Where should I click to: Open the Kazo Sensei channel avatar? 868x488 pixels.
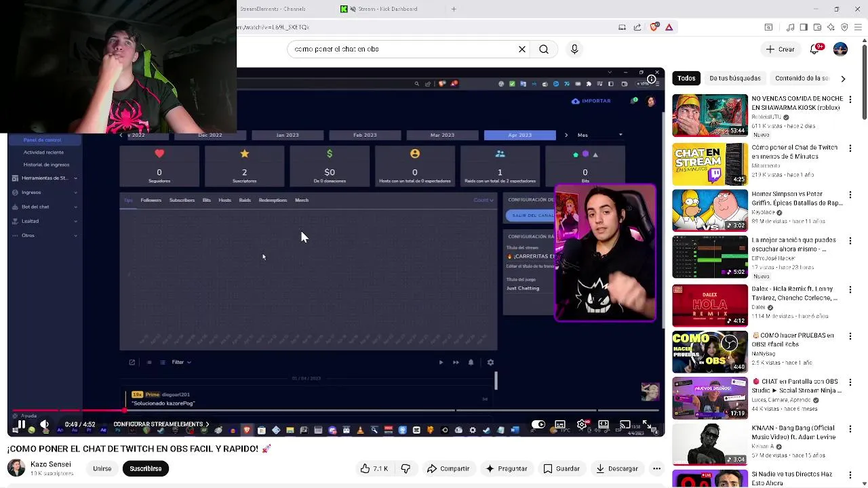[16, 468]
